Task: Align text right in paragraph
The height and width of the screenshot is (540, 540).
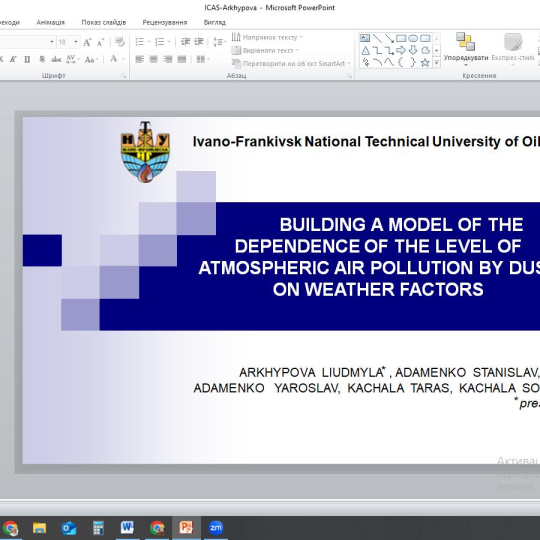Action: 168,59
